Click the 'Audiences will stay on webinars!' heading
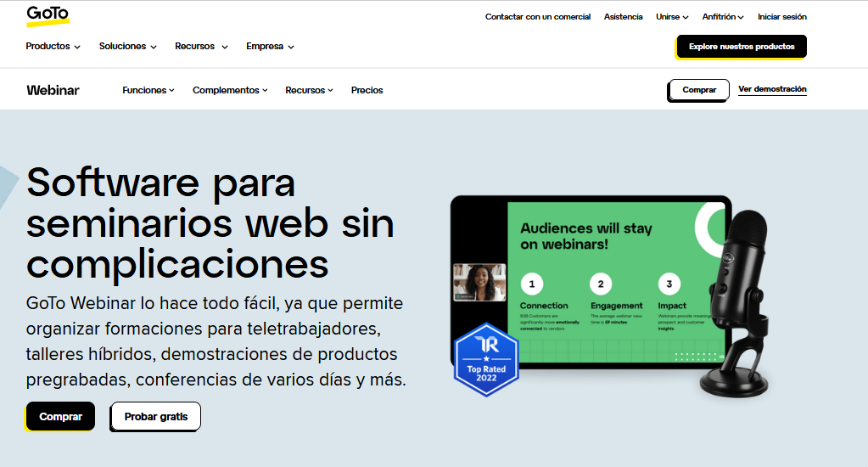868x467 pixels. pos(586,236)
